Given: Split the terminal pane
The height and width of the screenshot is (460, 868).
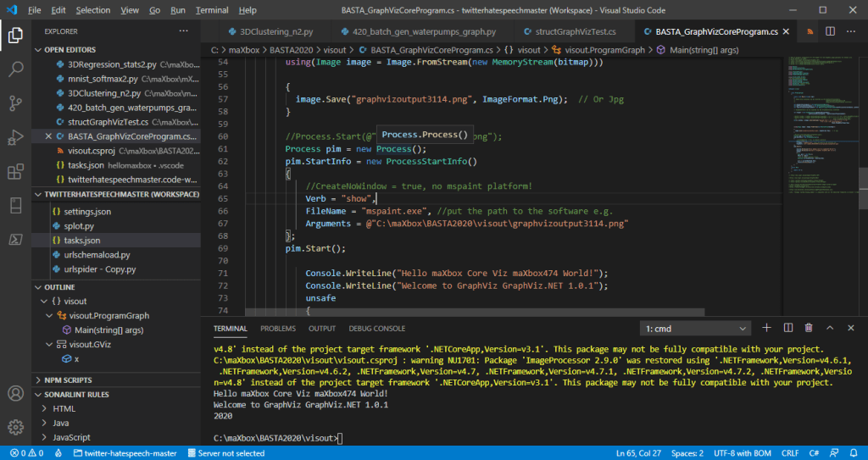Looking at the screenshot, I should coord(787,328).
